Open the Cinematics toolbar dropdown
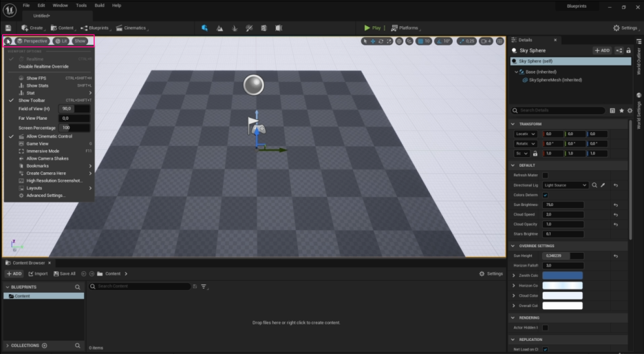The width and height of the screenshot is (644, 354). point(132,28)
